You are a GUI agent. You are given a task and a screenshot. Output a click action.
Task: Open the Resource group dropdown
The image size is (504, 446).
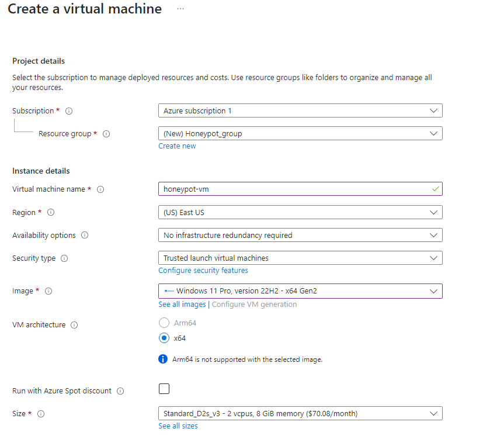[x=300, y=133]
